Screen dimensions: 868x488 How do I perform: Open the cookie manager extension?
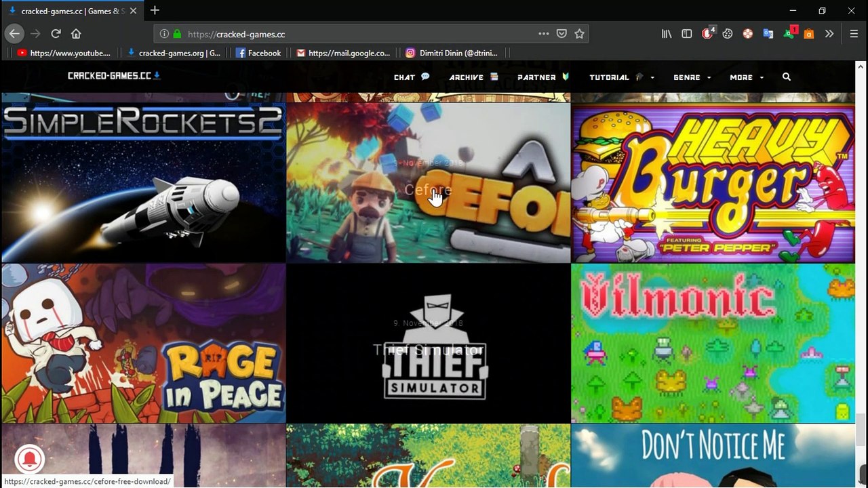pos(728,33)
